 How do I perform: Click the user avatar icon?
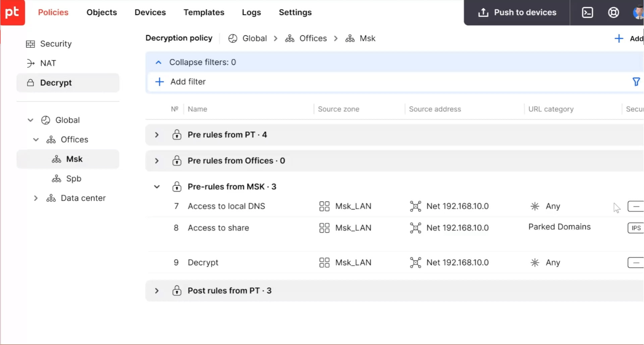tap(638, 12)
